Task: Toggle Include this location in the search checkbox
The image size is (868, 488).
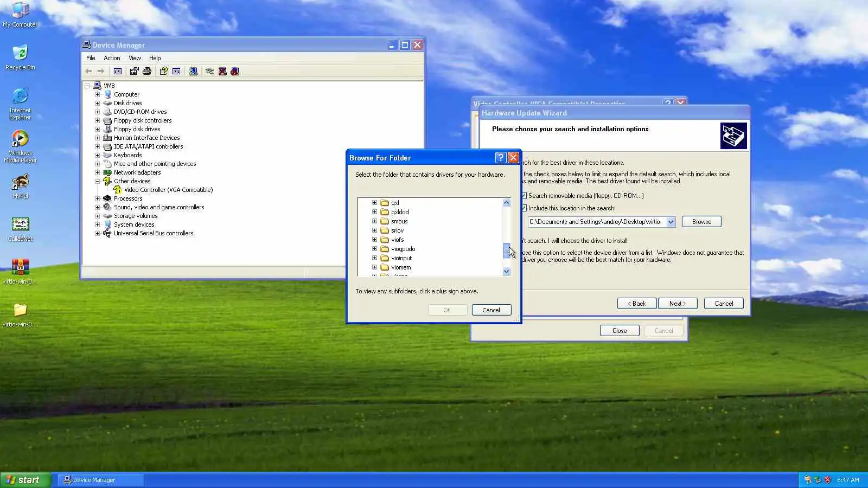Action: click(524, 208)
